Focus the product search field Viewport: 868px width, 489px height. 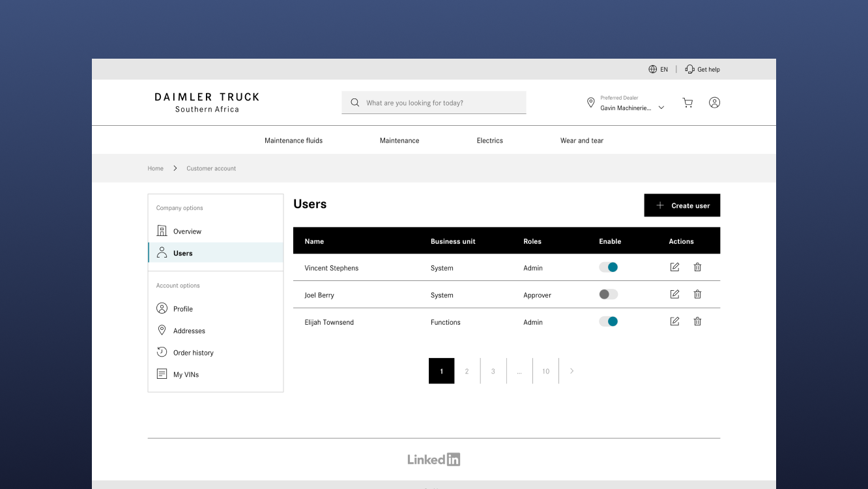(x=434, y=102)
